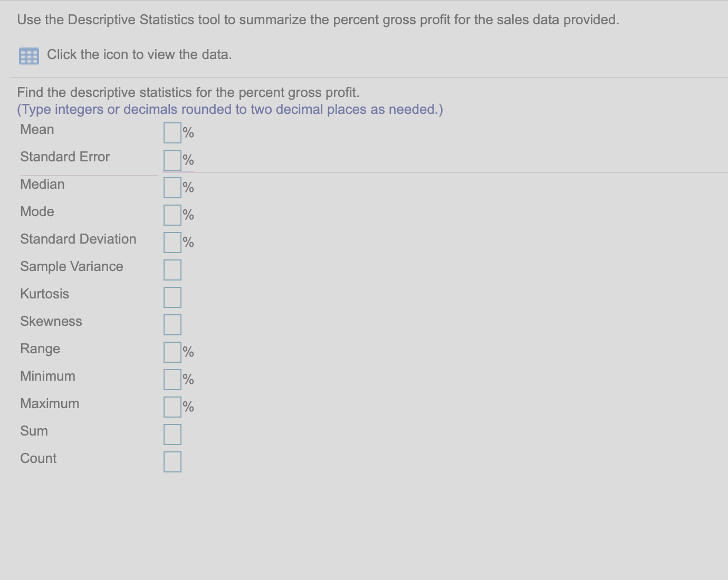Select the Kurtosis answer box
The height and width of the screenshot is (580, 728).
[x=172, y=297]
